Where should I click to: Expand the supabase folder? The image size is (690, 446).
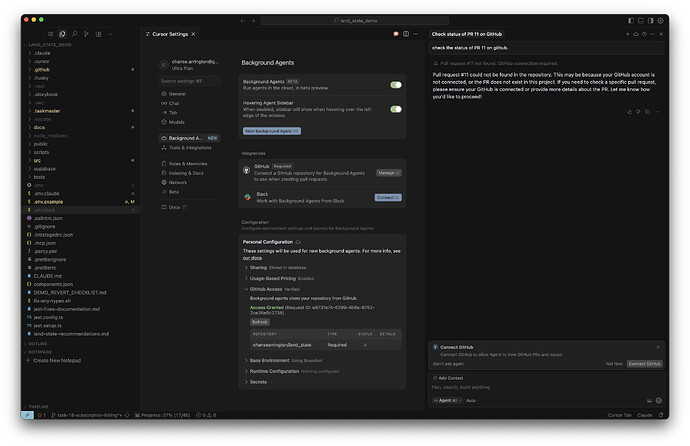coord(44,168)
